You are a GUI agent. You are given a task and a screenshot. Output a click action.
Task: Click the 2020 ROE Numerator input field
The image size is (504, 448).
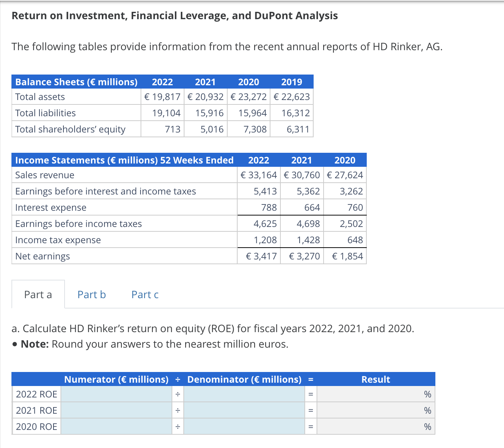coord(116,427)
